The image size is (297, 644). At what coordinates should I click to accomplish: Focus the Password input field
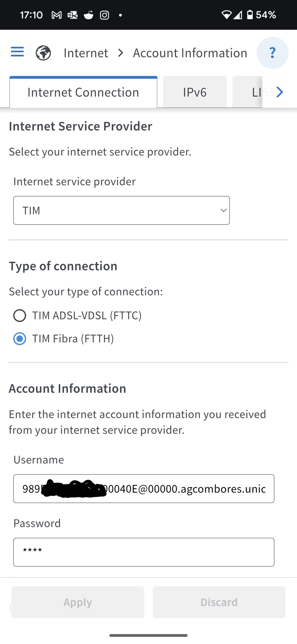(144, 552)
